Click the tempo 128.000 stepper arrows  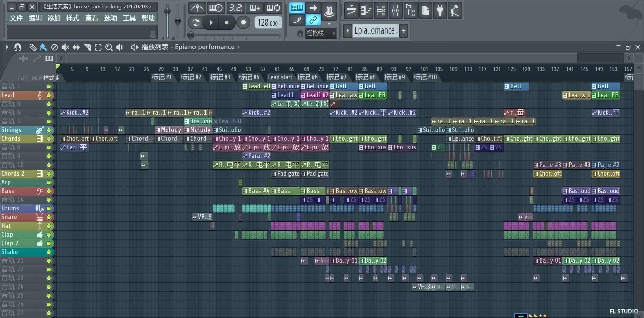(280, 23)
